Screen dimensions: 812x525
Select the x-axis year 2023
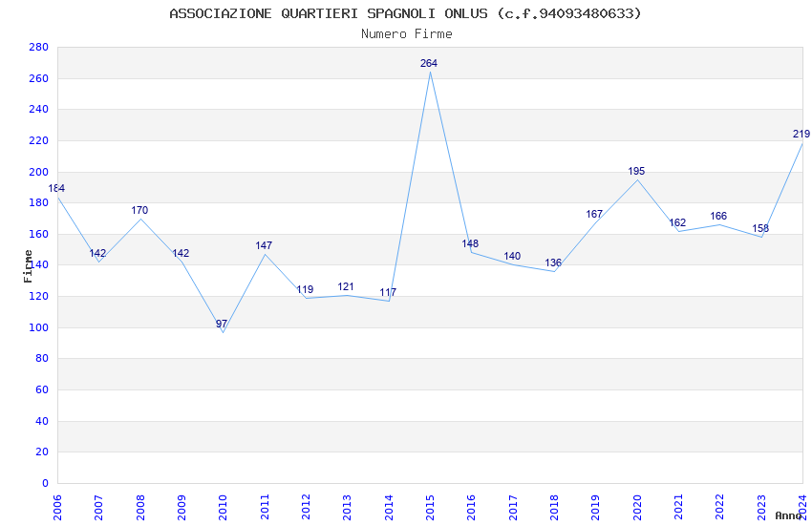[761, 508]
